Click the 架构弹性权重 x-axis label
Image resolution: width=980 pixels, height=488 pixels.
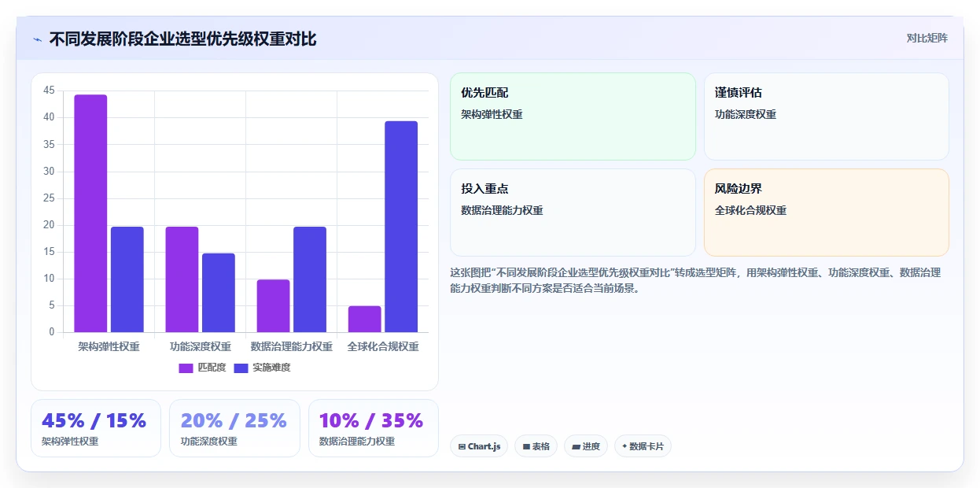[x=109, y=346]
